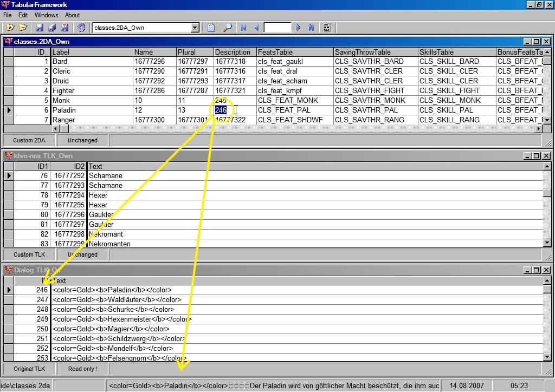The image size is (555, 392).
Task: Click the clipboard document toolbar icon
Action: click(x=211, y=28)
